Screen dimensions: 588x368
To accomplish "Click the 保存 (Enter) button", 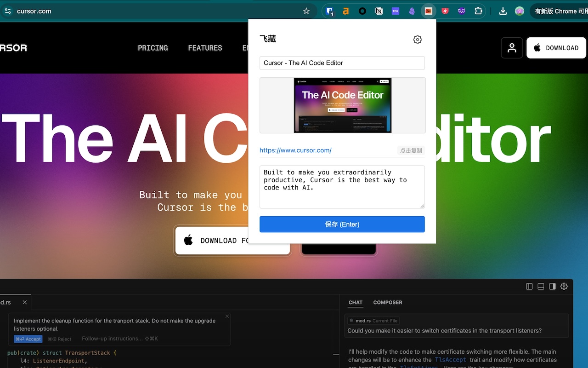I will (x=342, y=224).
